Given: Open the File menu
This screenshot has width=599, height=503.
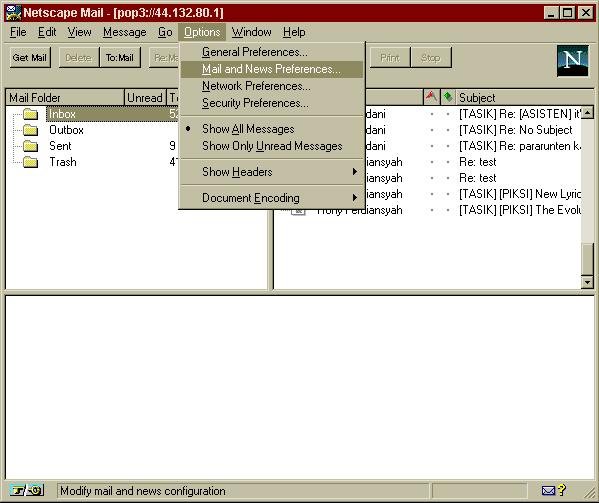Looking at the screenshot, I should [18, 32].
